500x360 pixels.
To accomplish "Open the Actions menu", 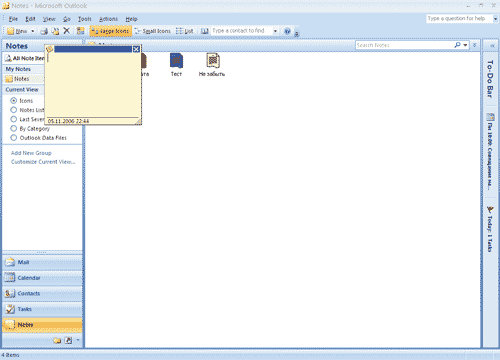I will [x=108, y=19].
